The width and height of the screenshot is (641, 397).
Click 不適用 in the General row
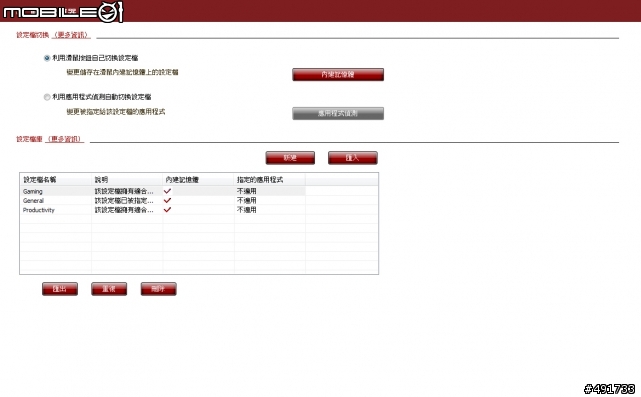[x=247, y=200]
